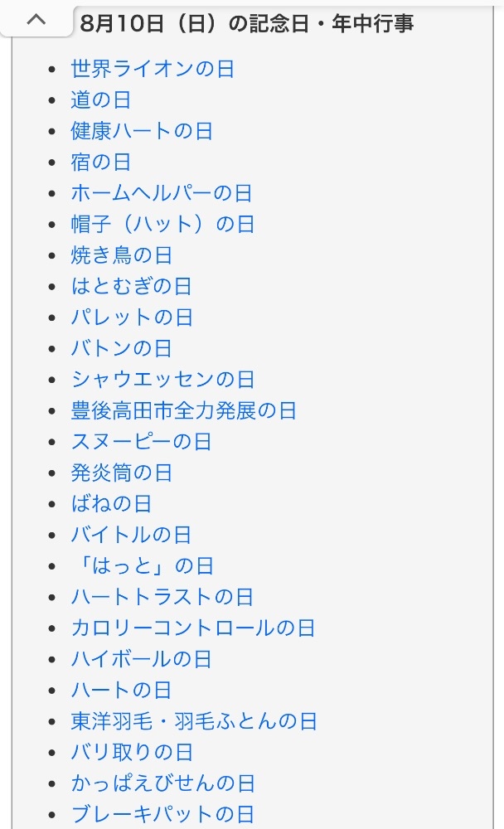Open the 帽子（ハット）の日 link

pyautogui.click(x=162, y=224)
